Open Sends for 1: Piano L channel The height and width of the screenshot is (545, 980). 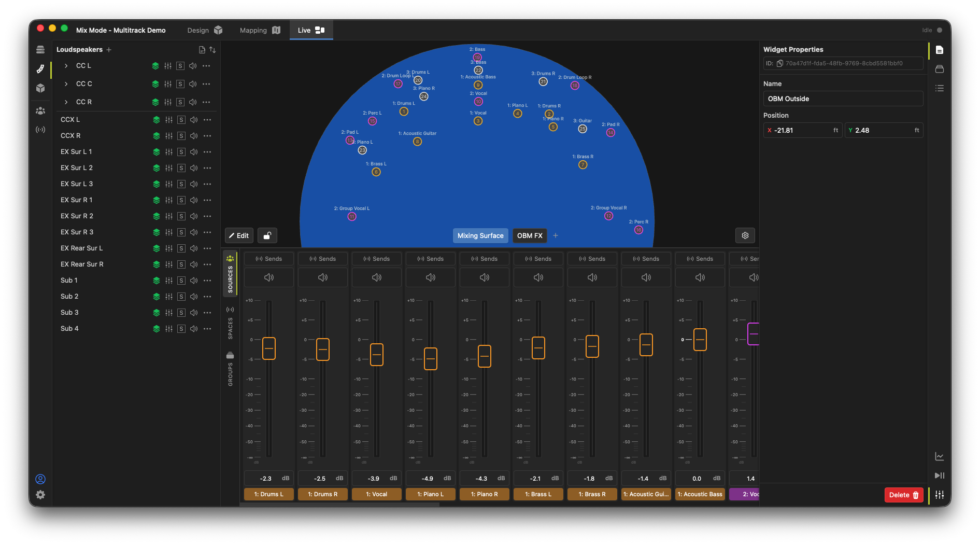pyautogui.click(x=431, y=259)
